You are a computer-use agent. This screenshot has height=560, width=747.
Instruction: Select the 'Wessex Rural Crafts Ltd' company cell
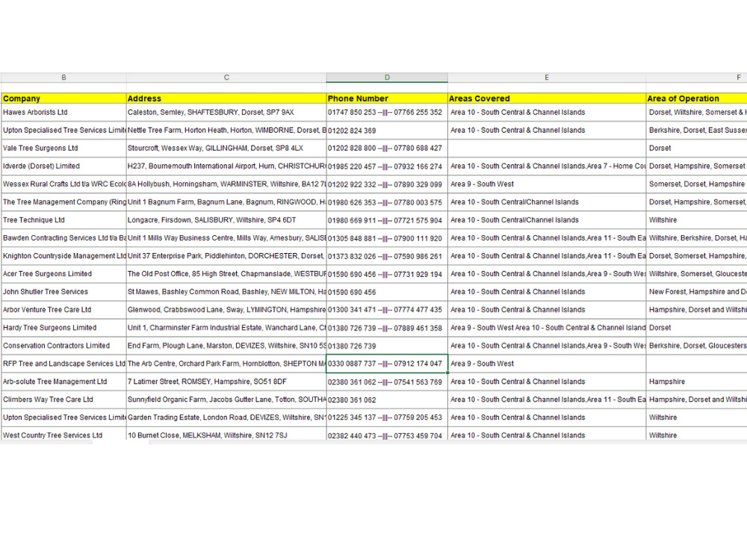pos(63,184)
